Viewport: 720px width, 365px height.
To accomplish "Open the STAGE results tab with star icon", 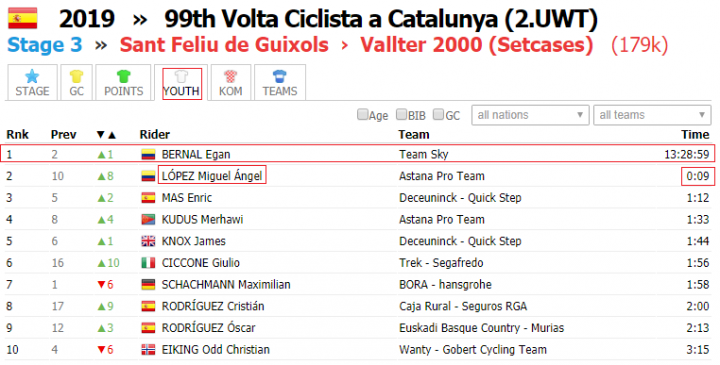I will [x=32, y=83].
